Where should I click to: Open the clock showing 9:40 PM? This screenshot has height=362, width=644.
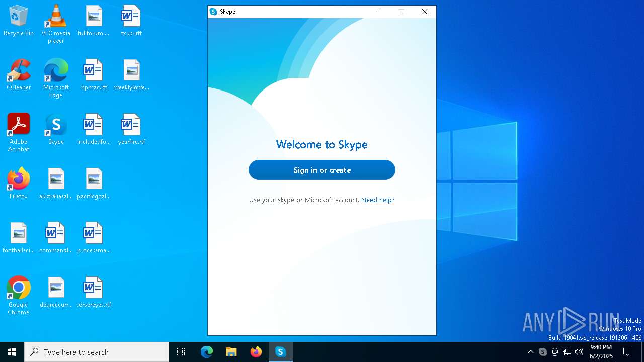pyautogui.click(x=601, y=352)
